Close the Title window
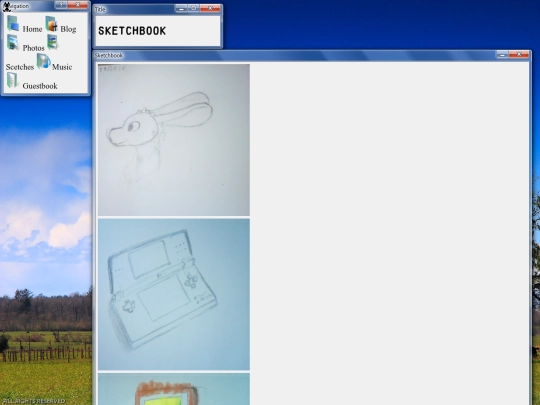The height and width of the screenshot is (405, 540). [x=210, y=8]
